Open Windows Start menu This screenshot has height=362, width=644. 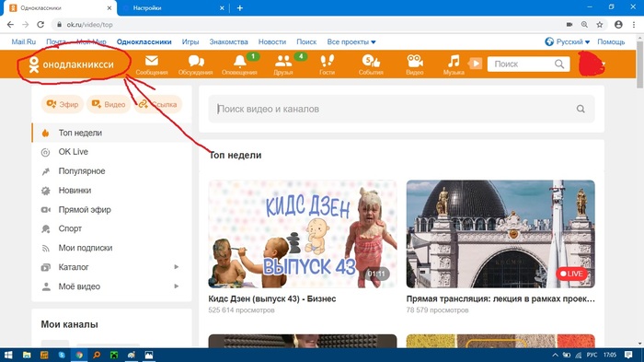point(8,355)
